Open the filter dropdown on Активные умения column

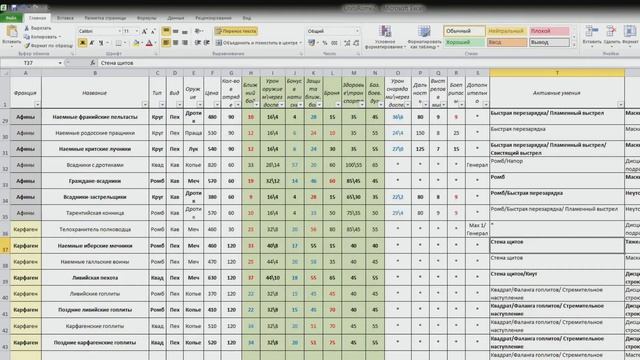pyautogui.click(x=620, y=105)
